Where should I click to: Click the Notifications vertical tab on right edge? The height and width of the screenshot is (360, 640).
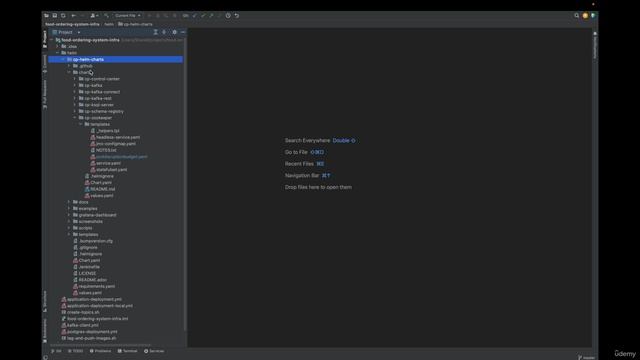(x=595, y=46)
